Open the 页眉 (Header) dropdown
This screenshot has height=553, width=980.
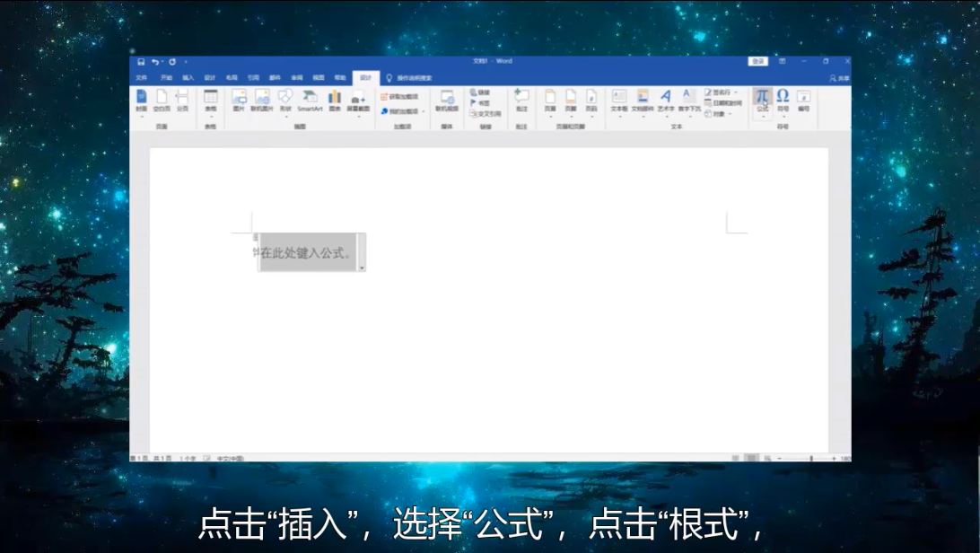(550, 99)
